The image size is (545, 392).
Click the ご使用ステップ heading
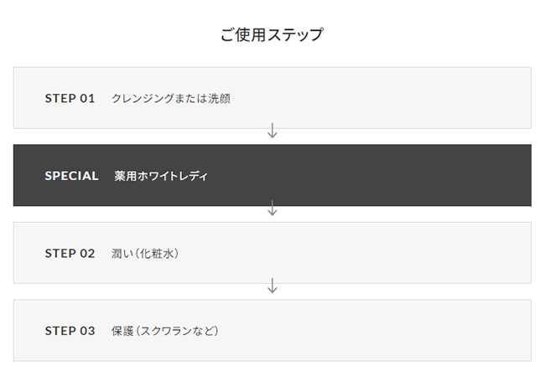[272, 35]
